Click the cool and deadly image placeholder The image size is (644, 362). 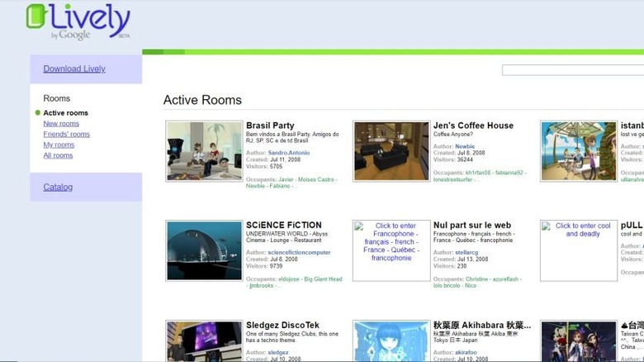tap(578, 250)
